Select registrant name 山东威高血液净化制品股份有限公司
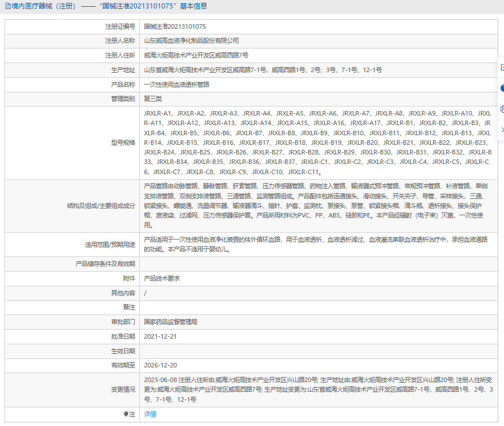The height and width of the screenshot is (426, 504). click(x=191, y=41)
